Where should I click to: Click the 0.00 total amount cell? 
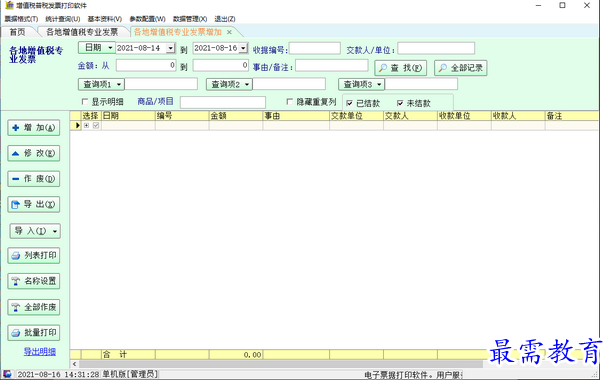coord(236,355)
